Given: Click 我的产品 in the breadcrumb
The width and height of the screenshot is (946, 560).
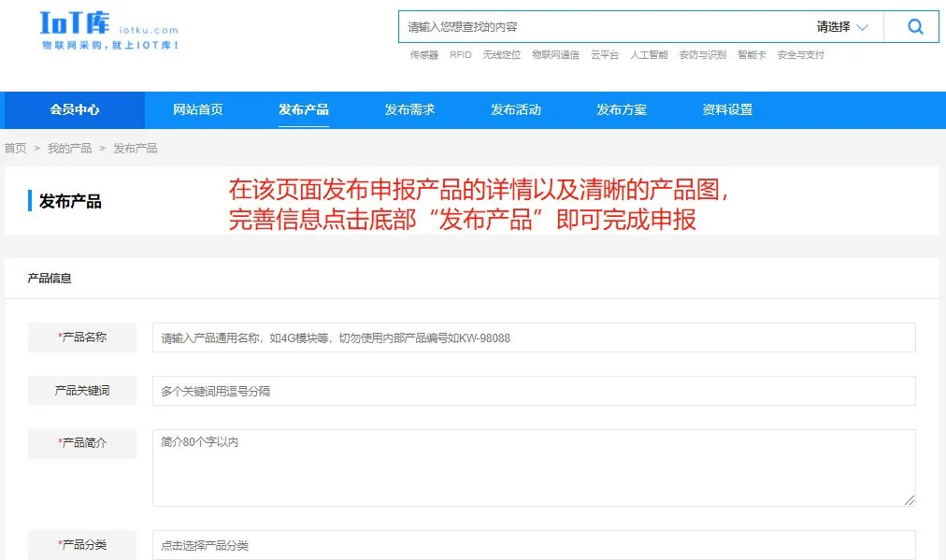Looking at the screenshot, I should pos(70,149).
